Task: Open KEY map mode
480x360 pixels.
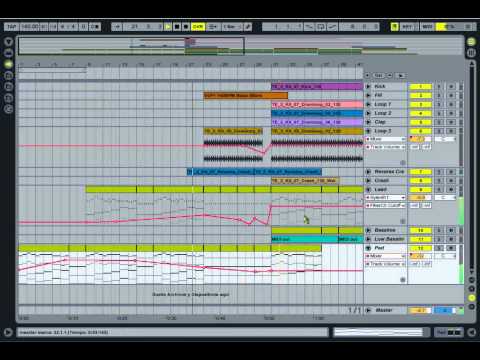Action: point(407,27)
